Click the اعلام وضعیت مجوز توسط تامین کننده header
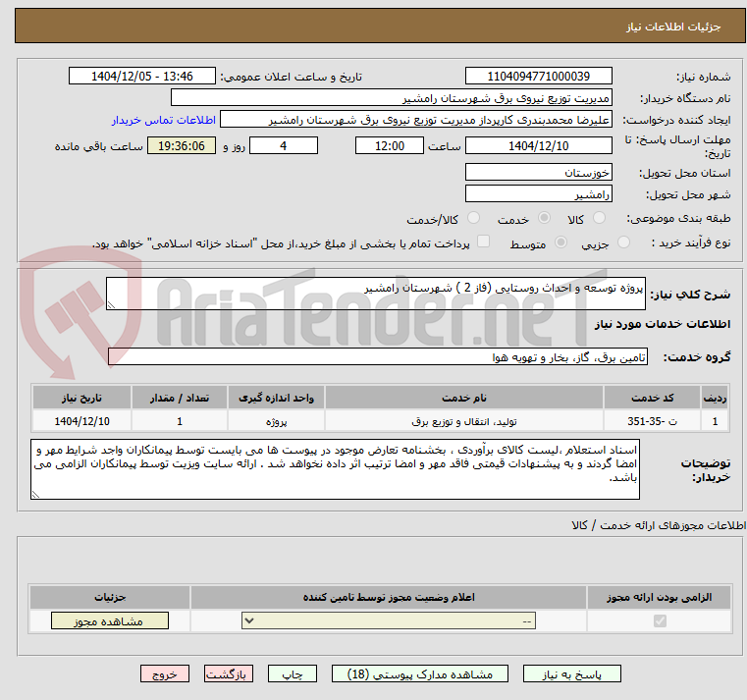The image size is (747, 700). pos(389,597)
